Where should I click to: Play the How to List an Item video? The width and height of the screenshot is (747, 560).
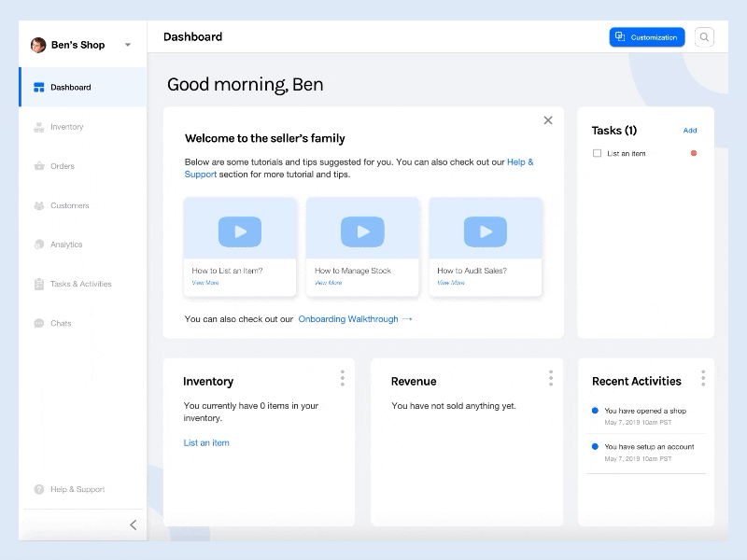240,231
